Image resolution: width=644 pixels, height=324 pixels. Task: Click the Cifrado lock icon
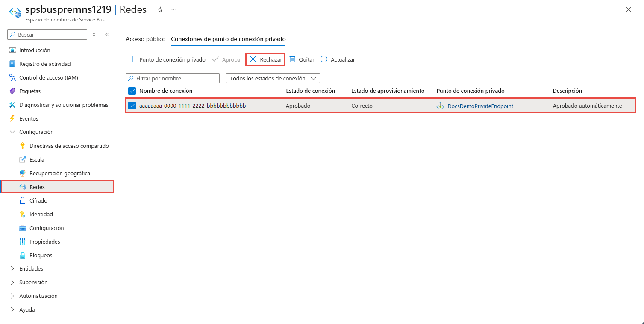click(x=23, y=200)
